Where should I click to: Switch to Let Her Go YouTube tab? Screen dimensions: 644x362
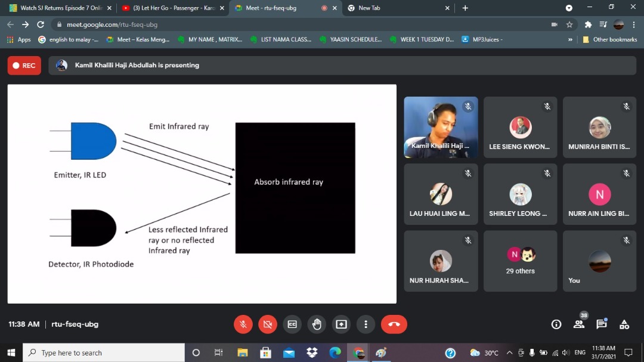(171, 8)
